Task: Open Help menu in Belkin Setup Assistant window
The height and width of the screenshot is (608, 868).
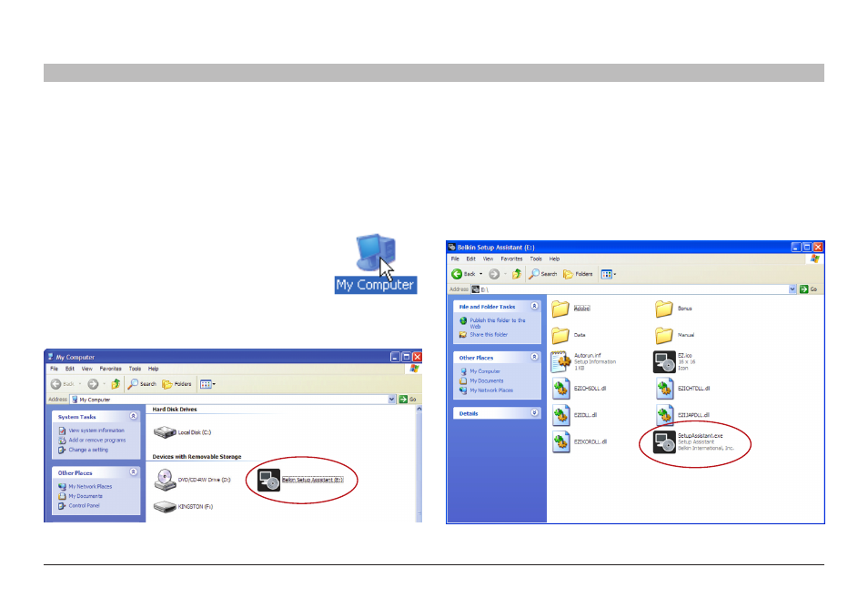Action: (555, 258)
